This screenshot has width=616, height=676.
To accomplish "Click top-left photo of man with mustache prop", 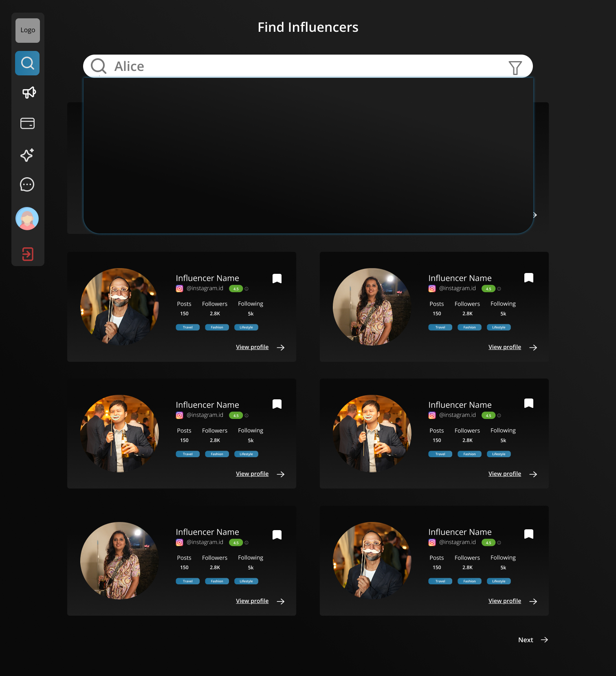I will click(x=119, y=307).
